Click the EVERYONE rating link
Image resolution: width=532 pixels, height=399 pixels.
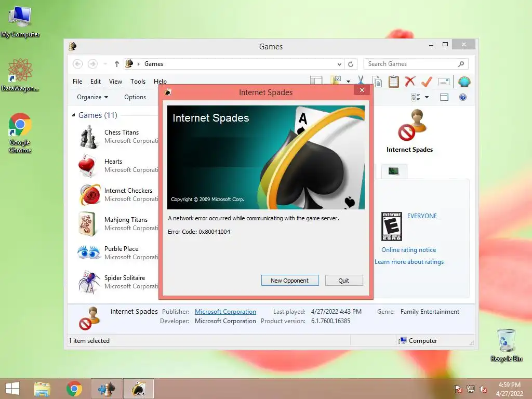click(x=422, y=216)
